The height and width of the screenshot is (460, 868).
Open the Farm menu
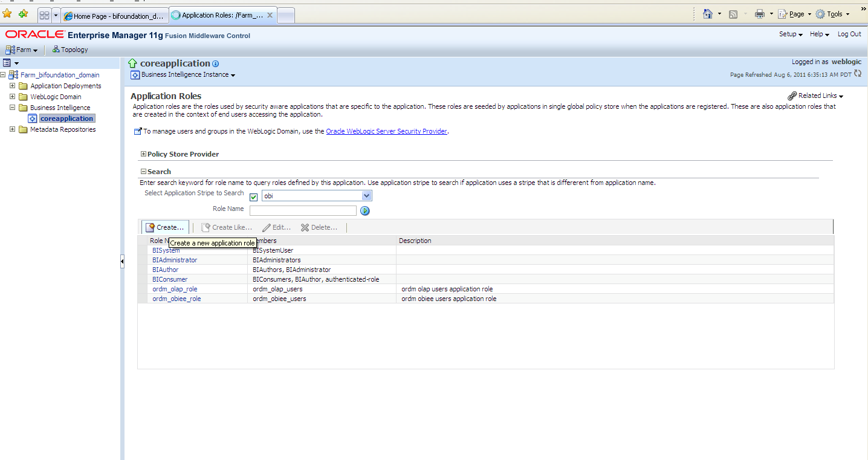[x=22, y=50]
